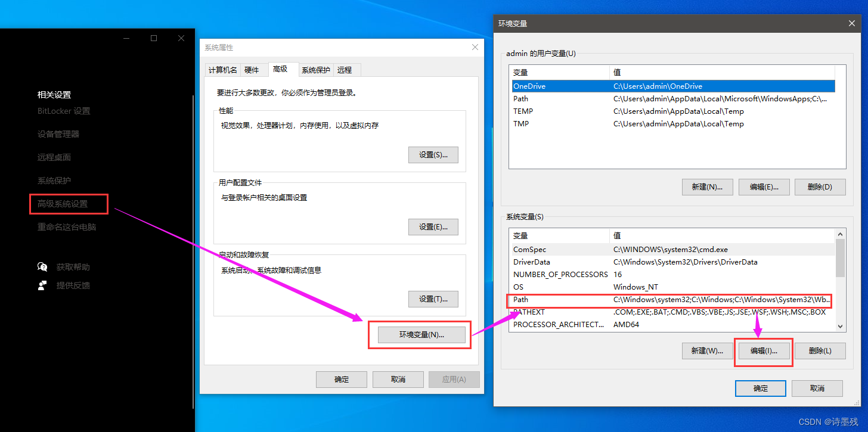
Task: Switch to 系统保护 tab in 系统属性
Action: pyautogui.click(x=315, y=70)
